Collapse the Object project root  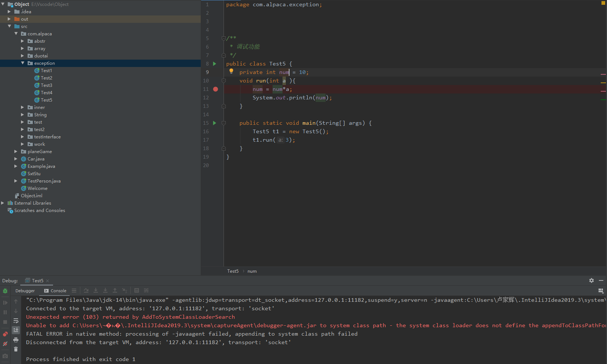[x=3, y=4]
